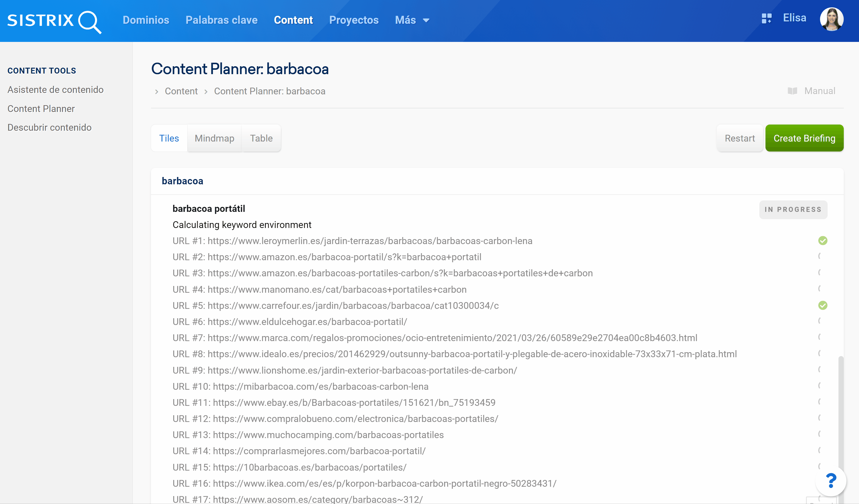Image resolution: width=859 pixels, height=504 pixels.
Task: Click the Restart button
Action: pos(739,138)
